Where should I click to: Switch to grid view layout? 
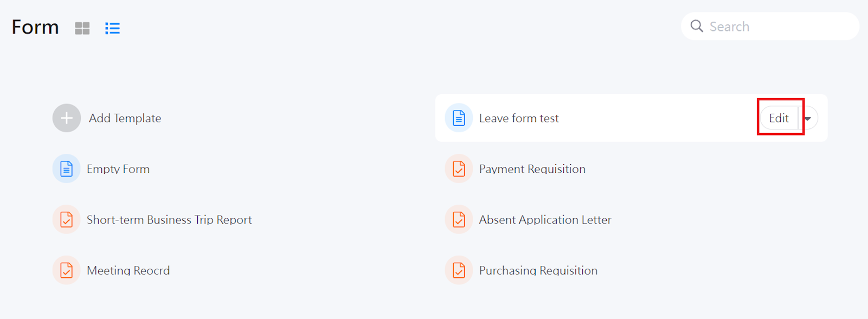coord(82,28)
